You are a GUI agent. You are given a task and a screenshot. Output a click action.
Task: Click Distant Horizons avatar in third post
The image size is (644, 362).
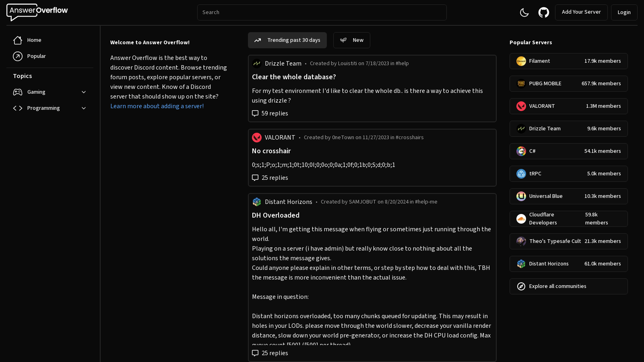click(257, 202)
